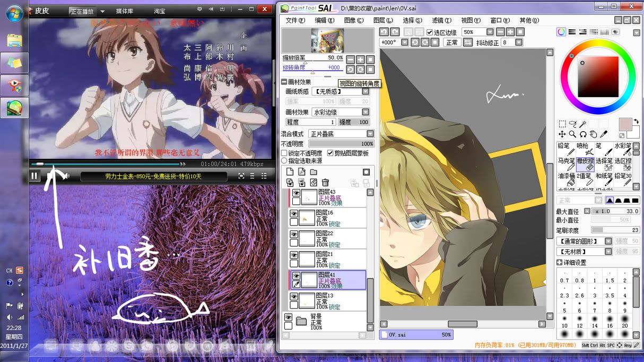Open the 编辑 menu
This screenshot has width=644, height=362.
[325, 20]
